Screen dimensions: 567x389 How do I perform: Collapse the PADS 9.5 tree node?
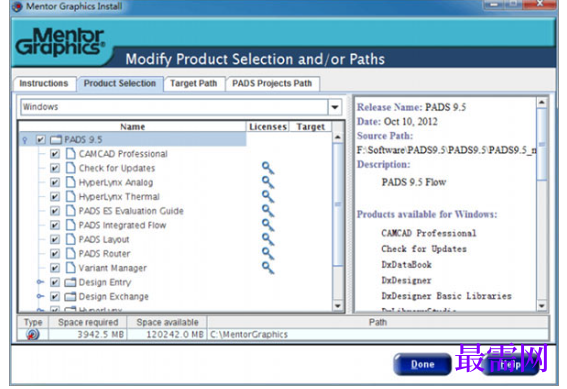pyautogui.click(x=25, y=140)
